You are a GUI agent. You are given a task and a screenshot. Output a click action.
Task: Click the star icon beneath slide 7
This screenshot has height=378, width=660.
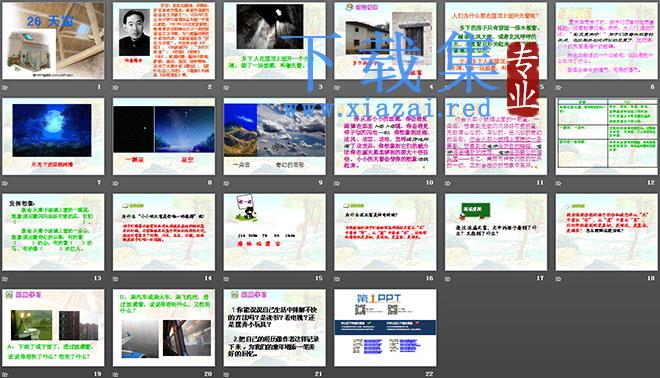5,183
